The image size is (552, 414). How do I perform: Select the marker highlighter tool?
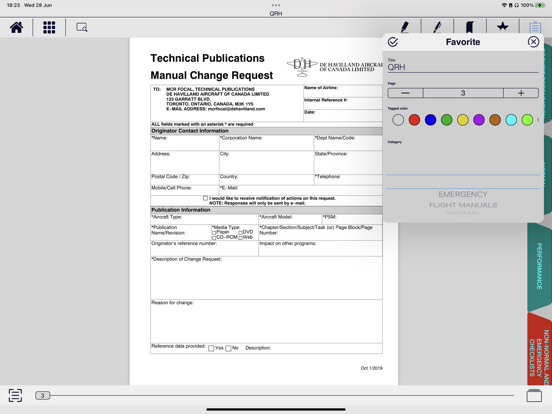(405, 27)
